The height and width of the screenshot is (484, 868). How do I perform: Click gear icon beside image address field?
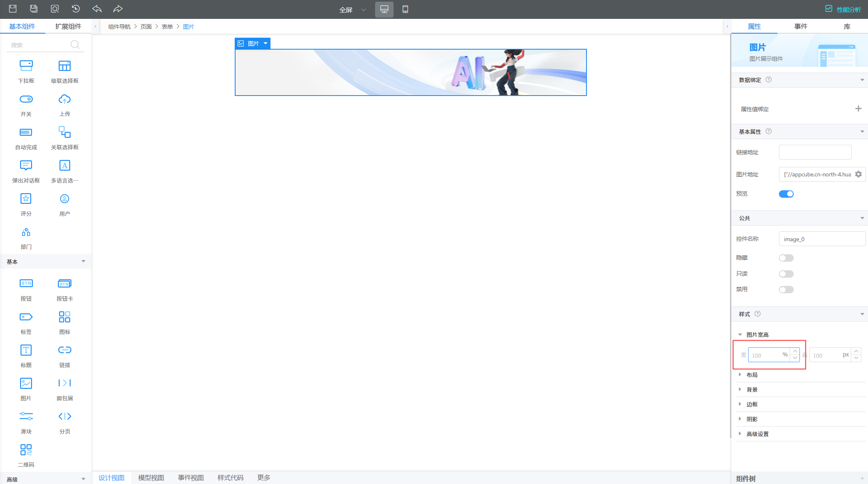tap(858, 174)
